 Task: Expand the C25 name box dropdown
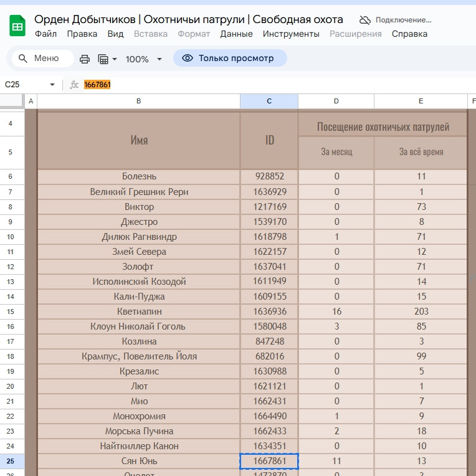click(x=52, y=85)
